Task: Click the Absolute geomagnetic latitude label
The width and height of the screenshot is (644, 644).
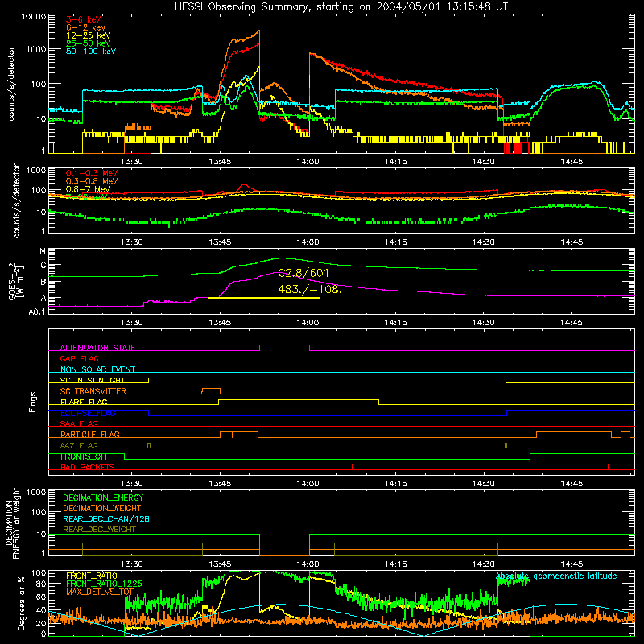Action: [x=556, y=576]
